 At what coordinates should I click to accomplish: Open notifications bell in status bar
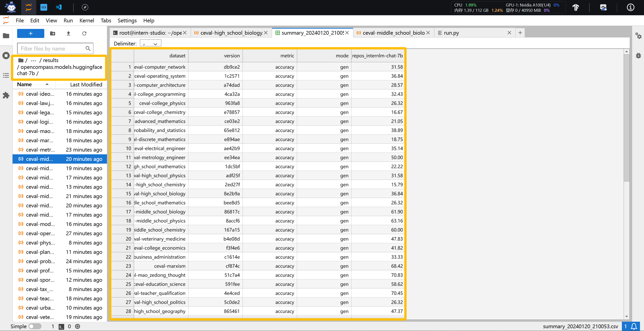tap(634, 326)
